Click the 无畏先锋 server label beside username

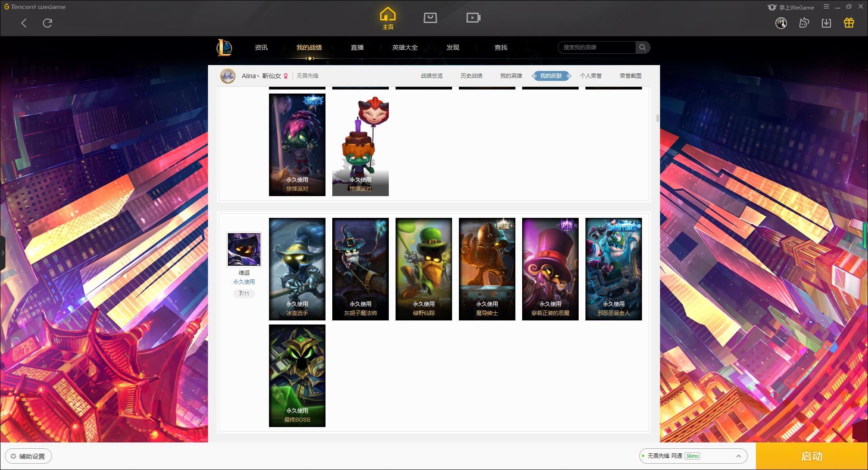307,76
